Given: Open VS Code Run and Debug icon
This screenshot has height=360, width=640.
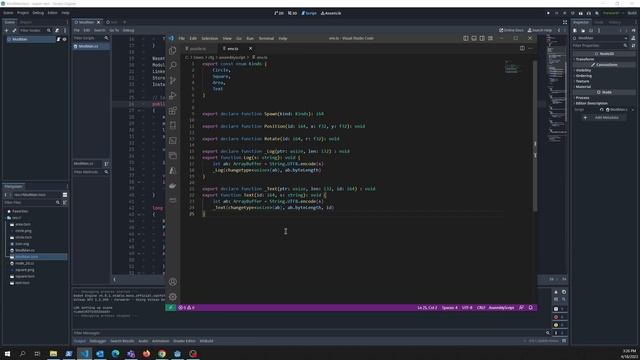Looking at the screenshot, I should 173,96.
